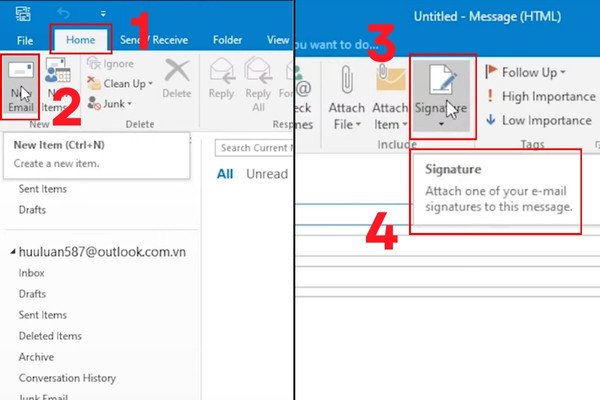Open the Deleted Items folder

pyautogui.click(x=50, y=336)
